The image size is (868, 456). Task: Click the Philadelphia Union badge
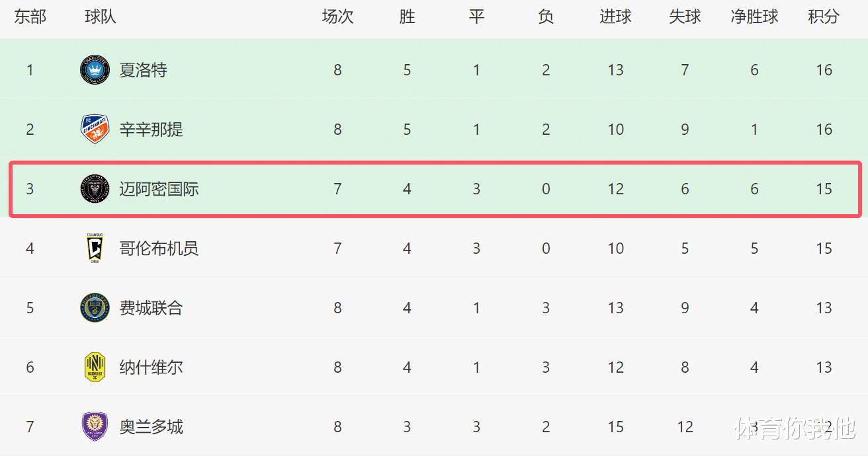tap(95, 308)
